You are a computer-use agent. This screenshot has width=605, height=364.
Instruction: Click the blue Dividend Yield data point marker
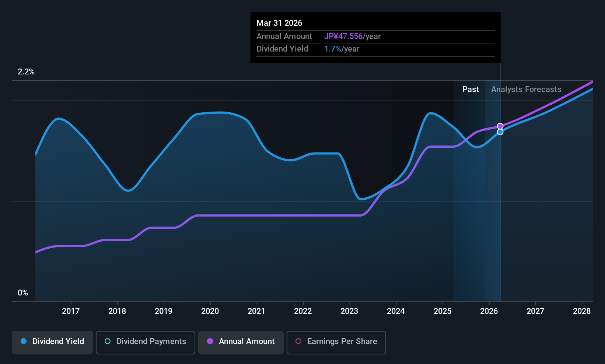[x=500, y=132]
